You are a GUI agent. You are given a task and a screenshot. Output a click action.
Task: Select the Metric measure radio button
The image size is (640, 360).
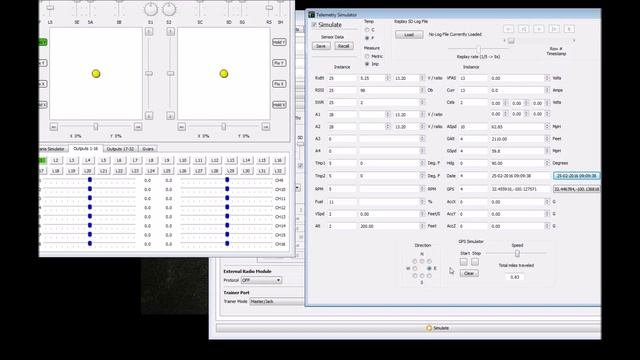(367, 56)
